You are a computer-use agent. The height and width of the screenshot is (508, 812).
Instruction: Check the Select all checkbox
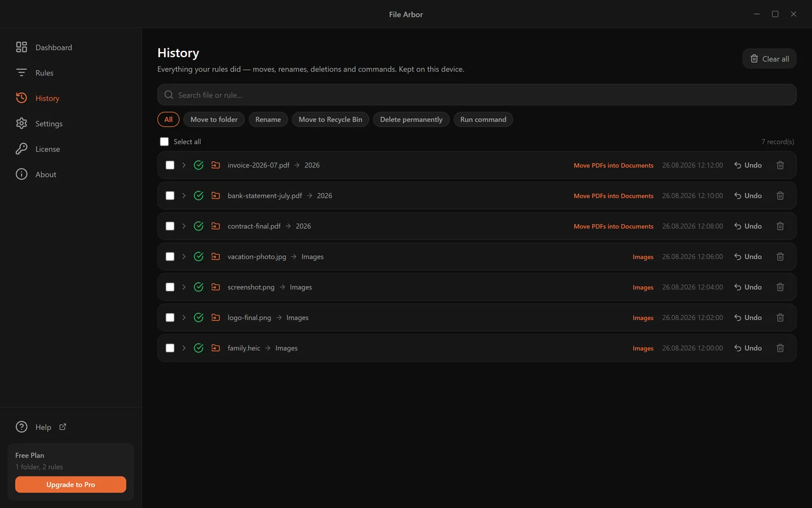pyautogui.click(x=164, y=142)
